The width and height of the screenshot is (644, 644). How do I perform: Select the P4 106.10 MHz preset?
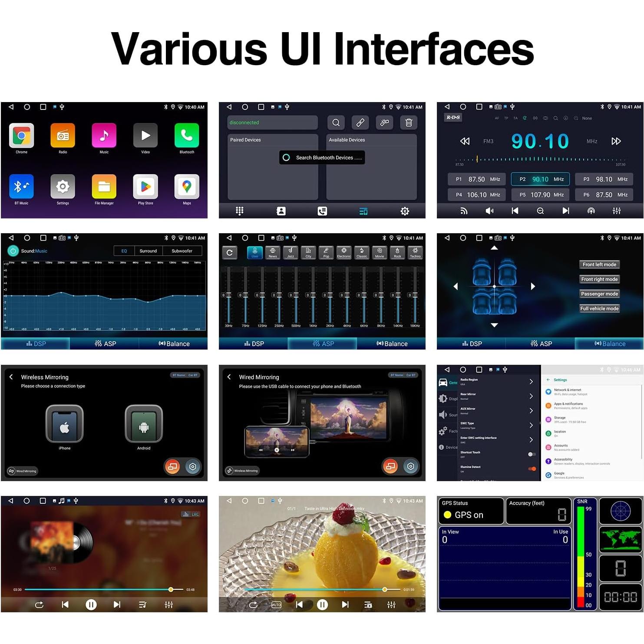(477, 195)
